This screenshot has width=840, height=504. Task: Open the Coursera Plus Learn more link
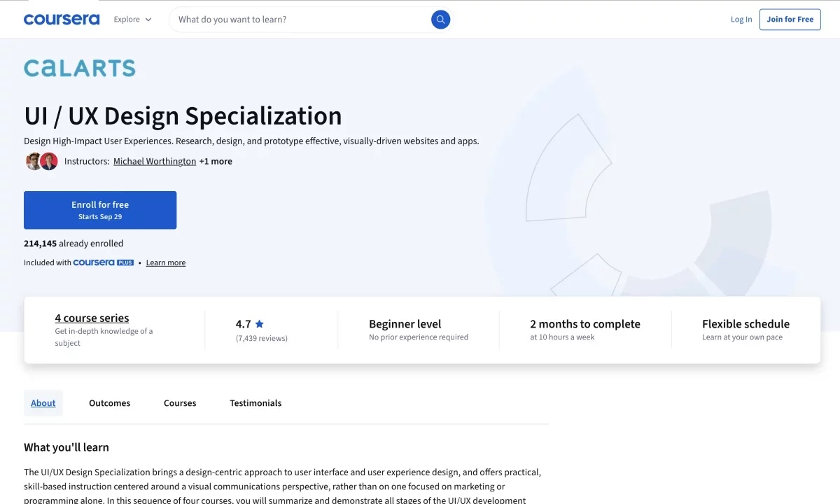coord(166,263)
